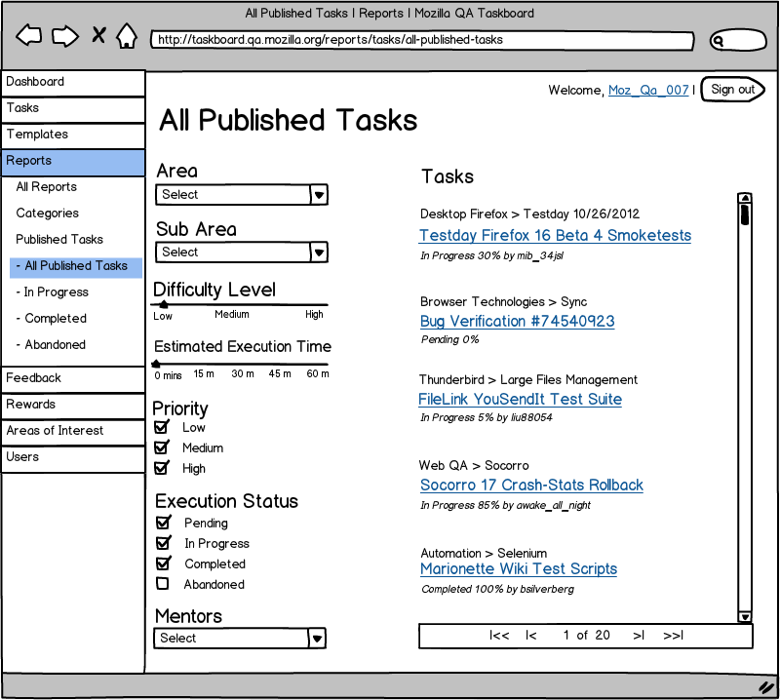The height and width of the screenshot is (700, 780).
Task: Click the task list scroll down arrow
Action: tap(745, 617)
